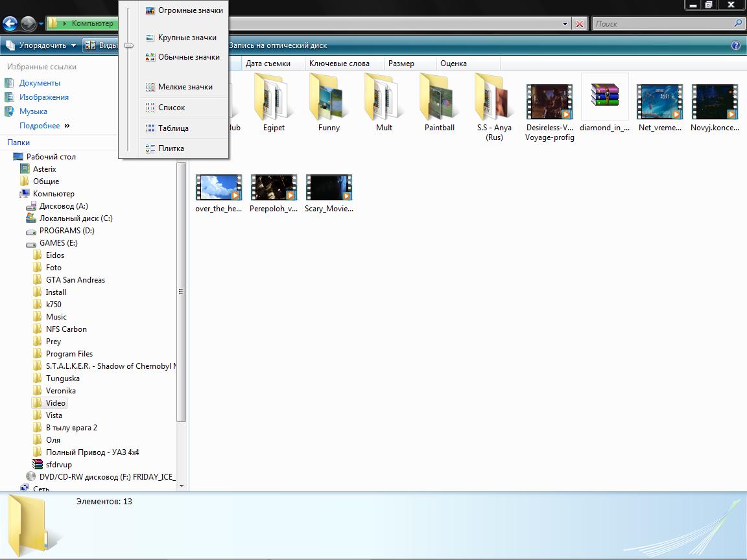
Task: Click the sfdrvup archive in folder tree
Action: [58, 465]
